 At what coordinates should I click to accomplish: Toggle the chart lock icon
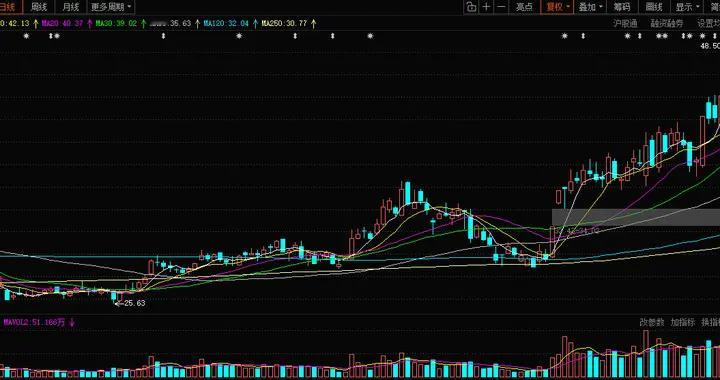click(471, 7)
